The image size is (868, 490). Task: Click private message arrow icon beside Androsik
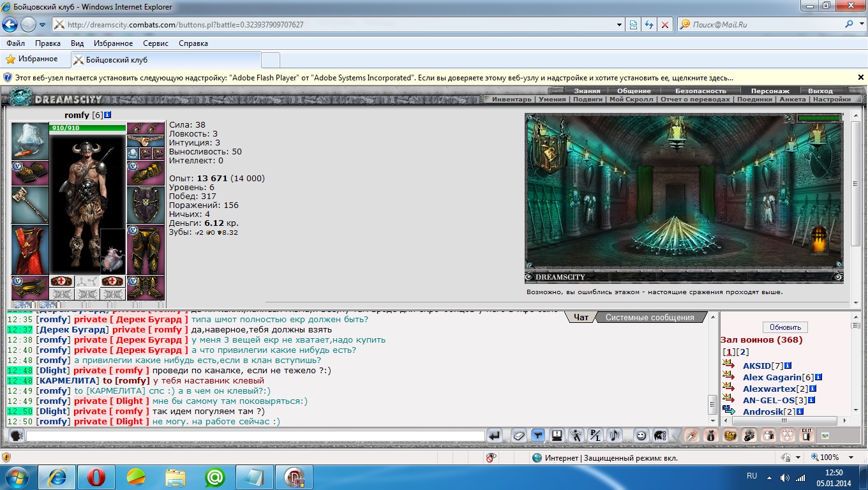[x=728, y=410]
